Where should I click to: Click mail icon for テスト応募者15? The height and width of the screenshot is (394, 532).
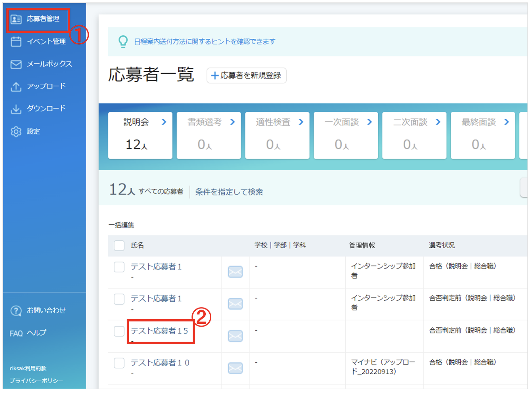tap(235, 336)
